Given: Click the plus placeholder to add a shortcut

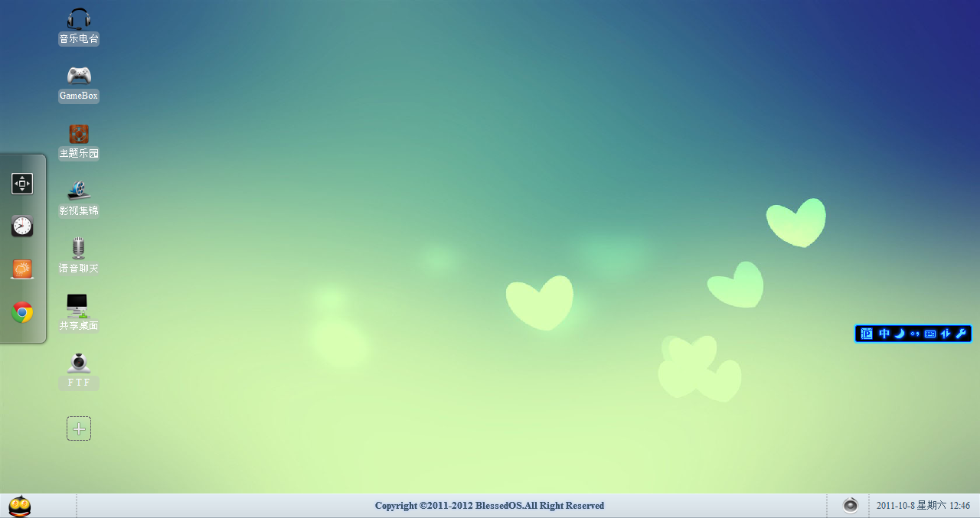Looking at the screenshot, I should [x=78, y=428].
